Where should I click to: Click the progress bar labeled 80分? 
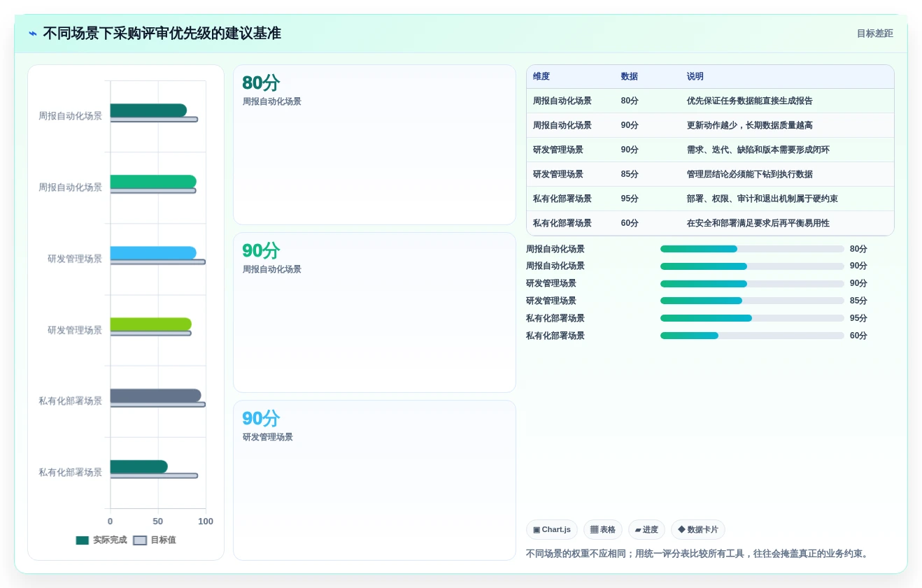coord(752,249)
